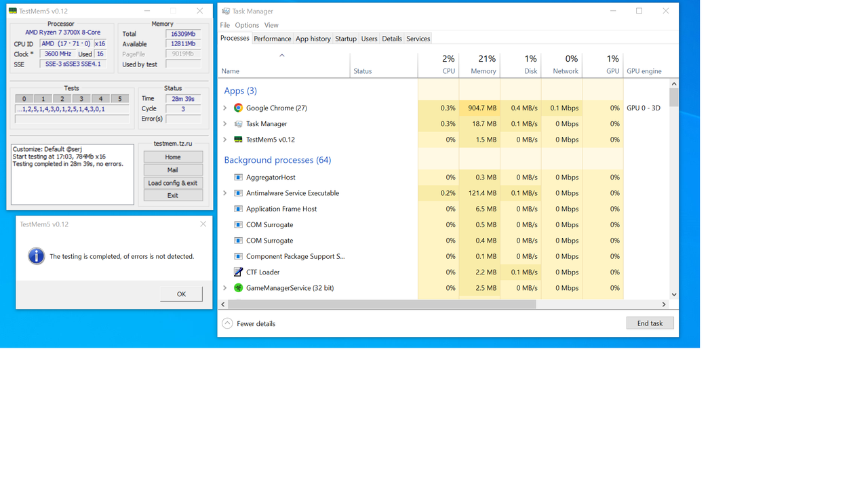The width and height of the screenshot is (868, 488).
Task: Click the AggregatorHost process icon
Action: click(x=238, y=177)
